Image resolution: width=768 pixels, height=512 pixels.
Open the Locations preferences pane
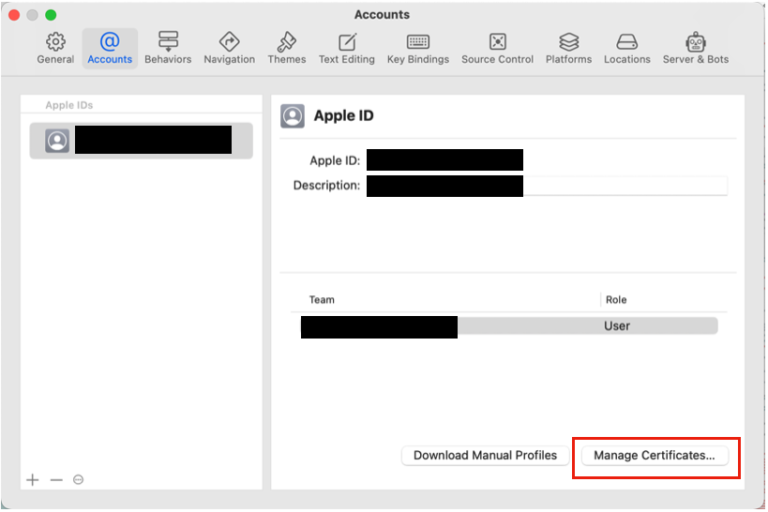(627, 47)
